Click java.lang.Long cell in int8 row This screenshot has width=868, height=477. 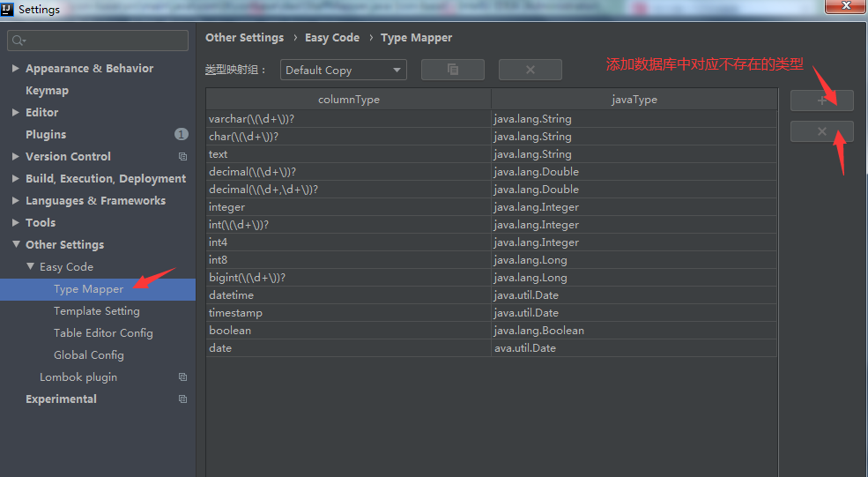634,260
